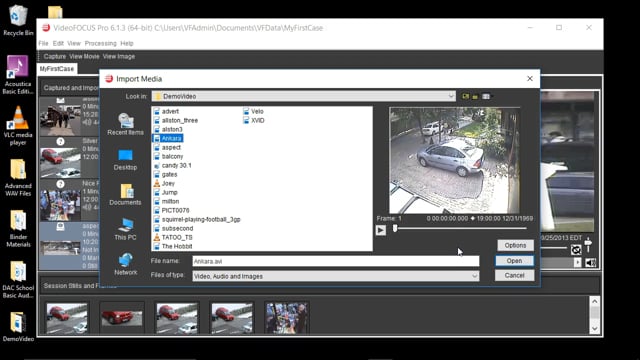This screenshot has width=640, height=360.
Task: Select the TATOO_TS file
Action: (173, 237)
